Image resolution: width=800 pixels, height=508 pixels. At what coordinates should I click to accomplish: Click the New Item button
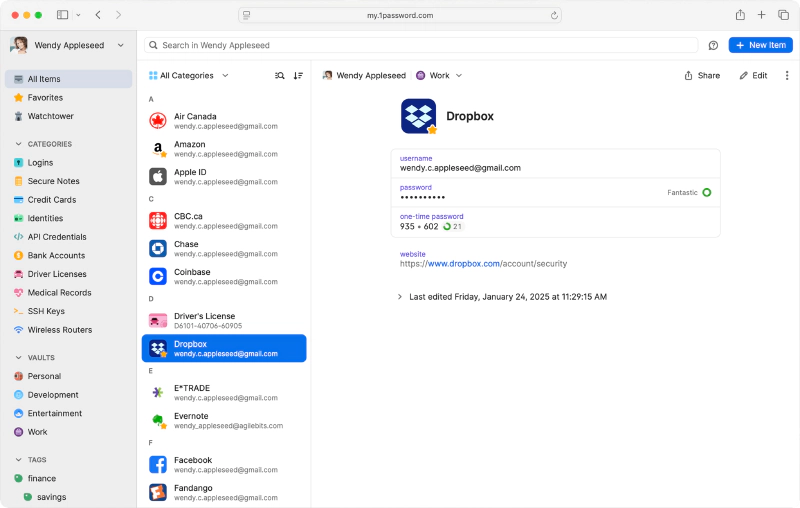tap(760, 45)
